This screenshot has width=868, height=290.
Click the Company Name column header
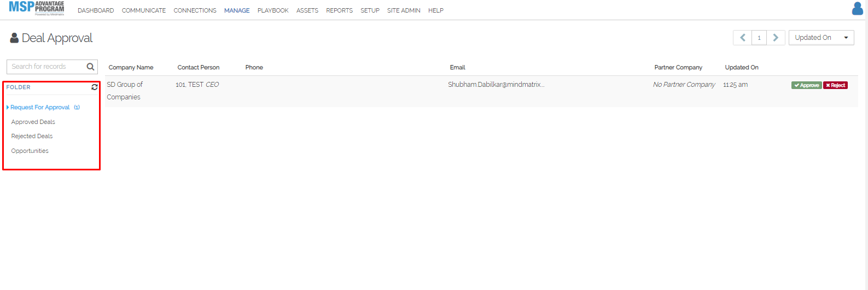[x=131, y=68]
